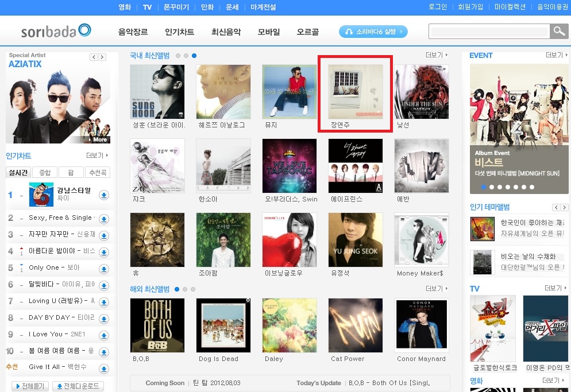Switch chart to 추천곡 tab
Viewport: 571px width, 392px height.
click(98, 173)
